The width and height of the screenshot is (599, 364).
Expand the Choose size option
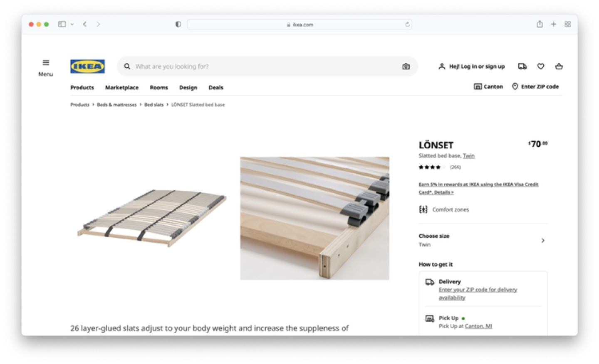tap(483, 240)
